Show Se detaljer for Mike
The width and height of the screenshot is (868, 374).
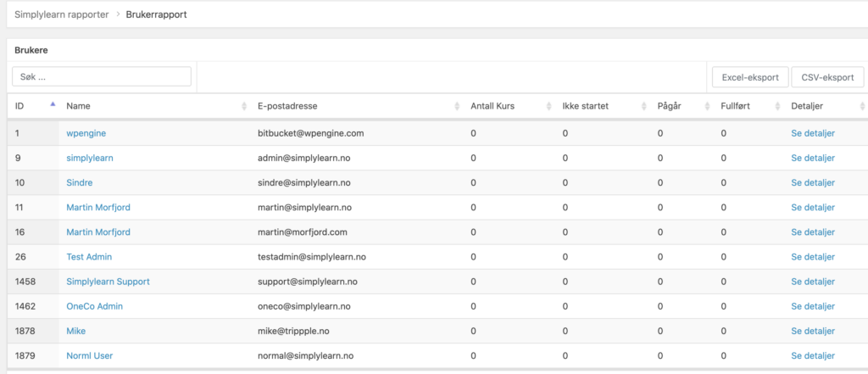[813, 331]
